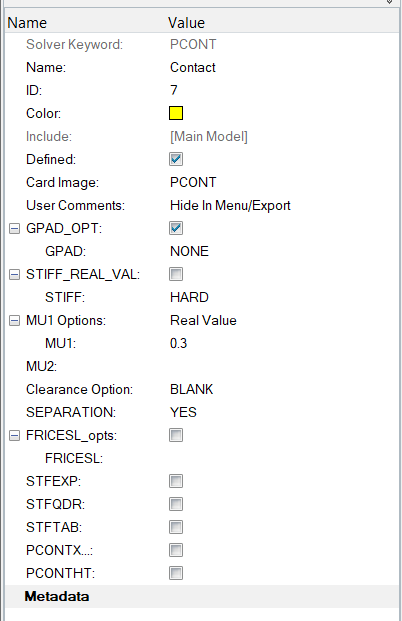
Task: Collapse the GPAD_OPT tree node
Action: click(14, 229)
